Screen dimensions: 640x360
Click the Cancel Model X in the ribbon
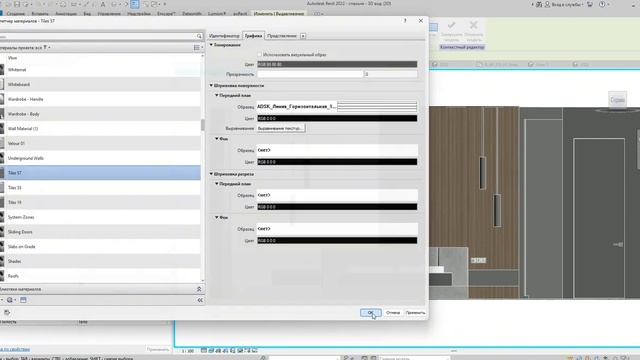[473, 25]
